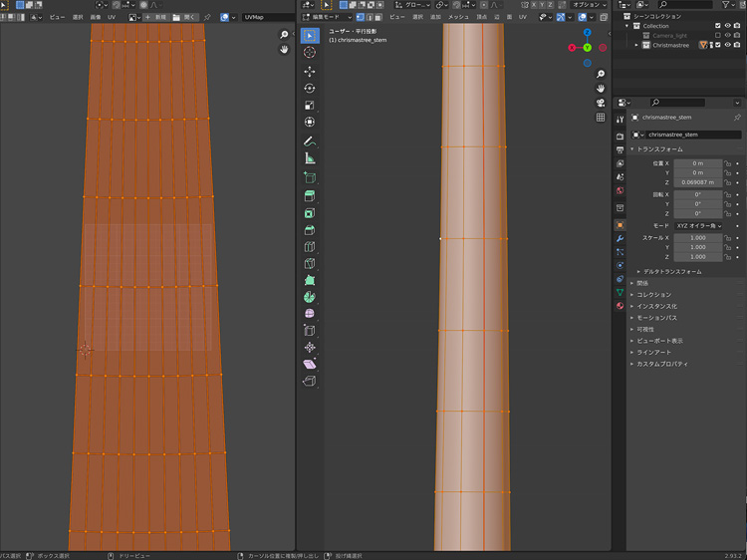Open the メッシュ menu in viewport header
747x560 pixels.
458,17
